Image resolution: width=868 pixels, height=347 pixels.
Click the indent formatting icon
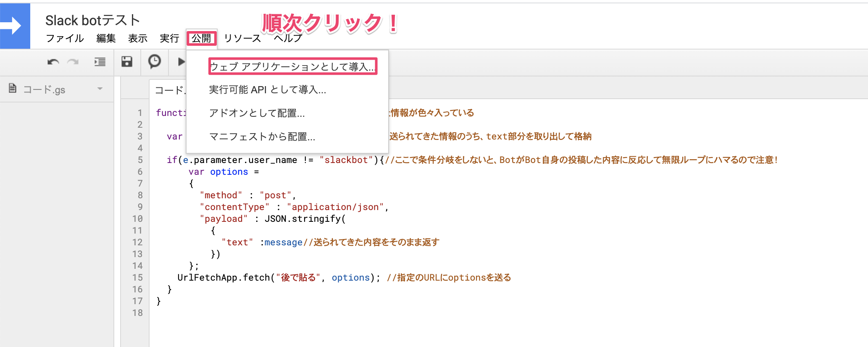(x=100, y=62)
